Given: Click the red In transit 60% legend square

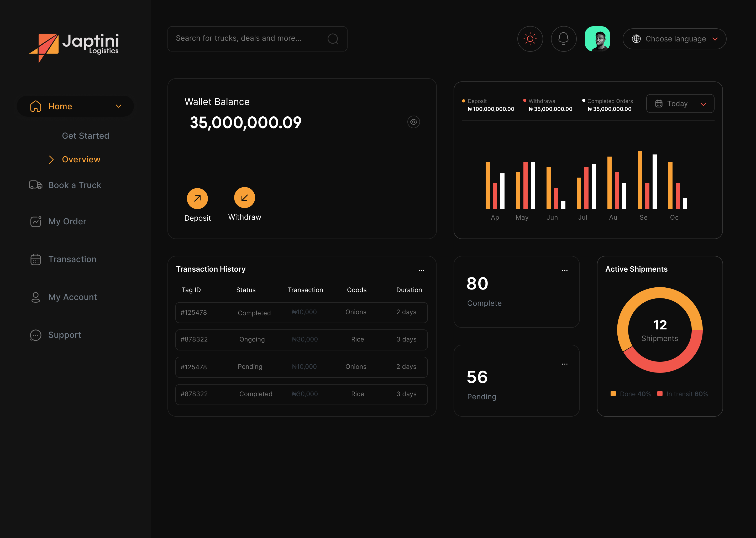Looking at the screenshot, I should (x=660, y=394).
